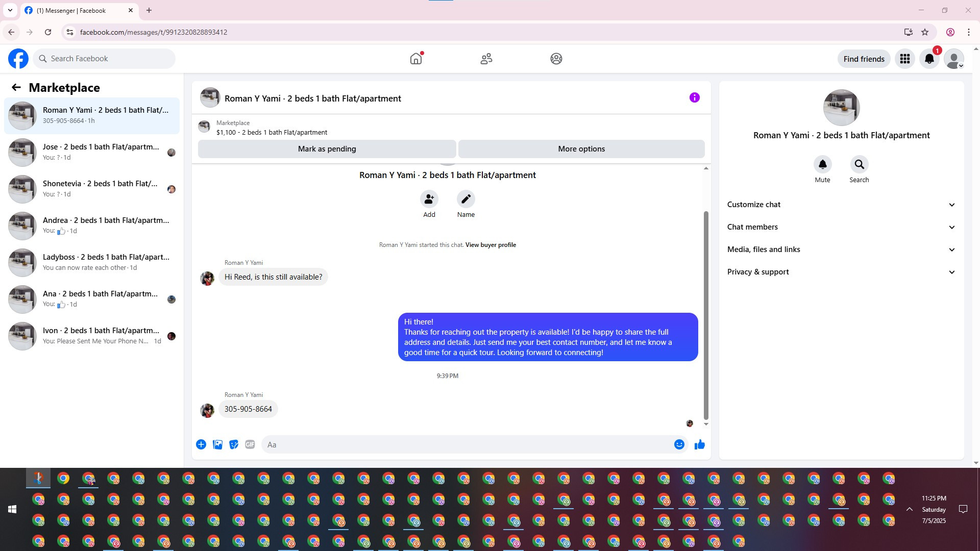
Task: Expand Privacy & support section
Action: click(841, 272)
